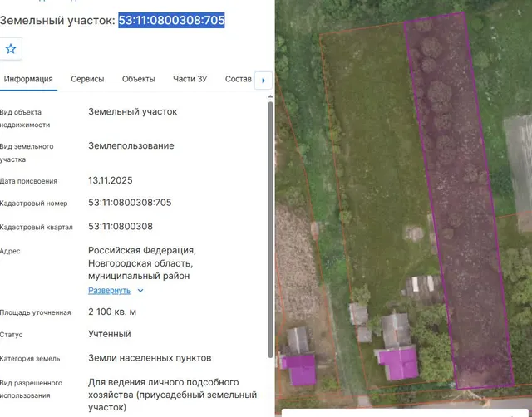The image size is (532, 417).
Task: Click the value Землепользование
Action: coord(131,145)
